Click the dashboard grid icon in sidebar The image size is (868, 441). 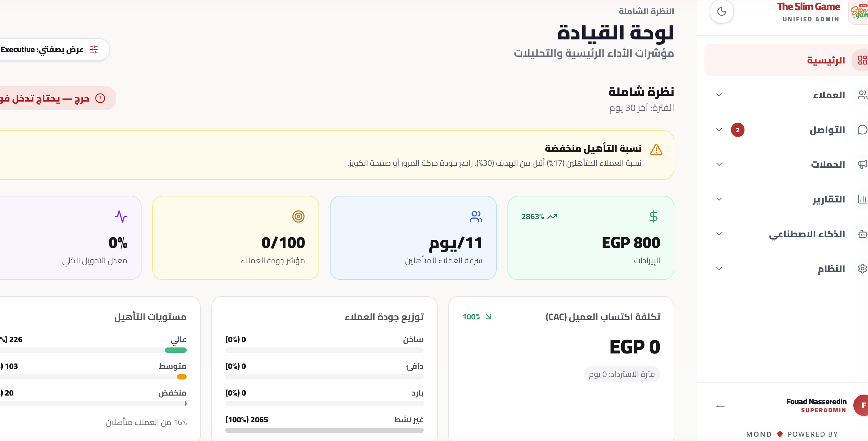pos(862,60)
